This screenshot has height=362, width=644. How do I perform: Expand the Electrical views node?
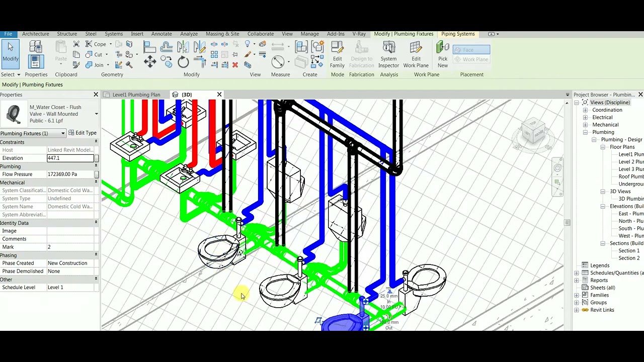[585, 118]
